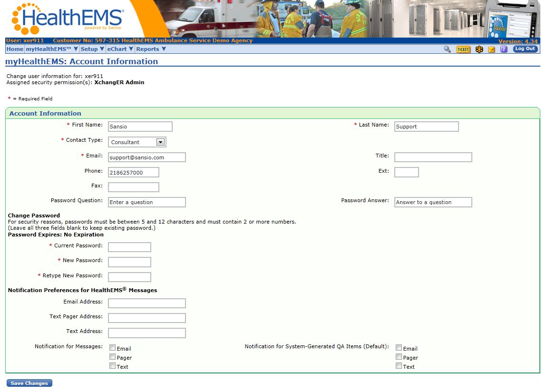Open the Reports menu
Viewport: 547px width, 392px height.
[x=151, y=49]
